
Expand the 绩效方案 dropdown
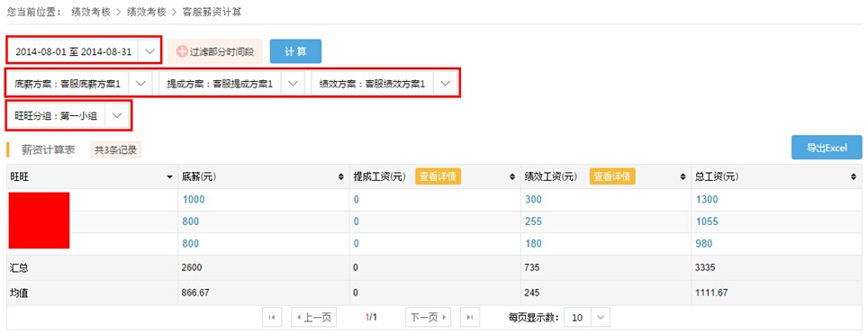[x=446, y=84]
